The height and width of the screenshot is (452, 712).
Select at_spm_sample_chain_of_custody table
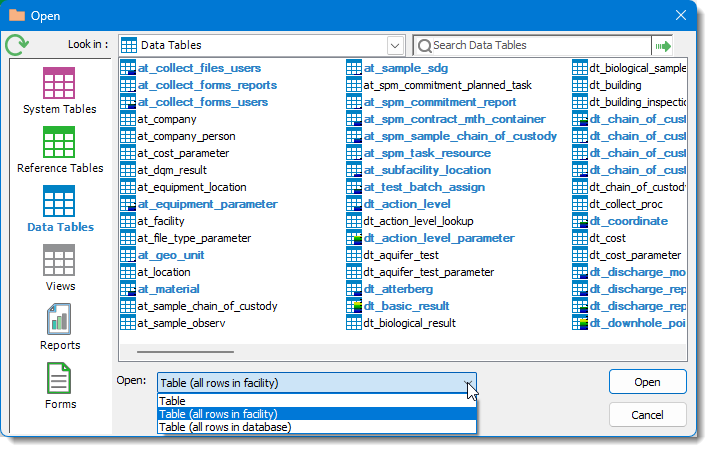point(460,136)
